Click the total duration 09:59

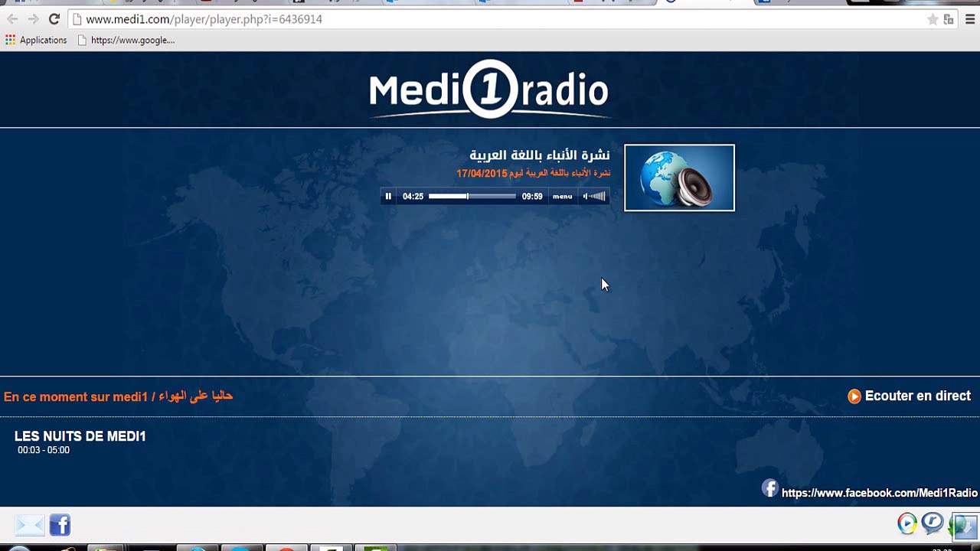point(532,197)
